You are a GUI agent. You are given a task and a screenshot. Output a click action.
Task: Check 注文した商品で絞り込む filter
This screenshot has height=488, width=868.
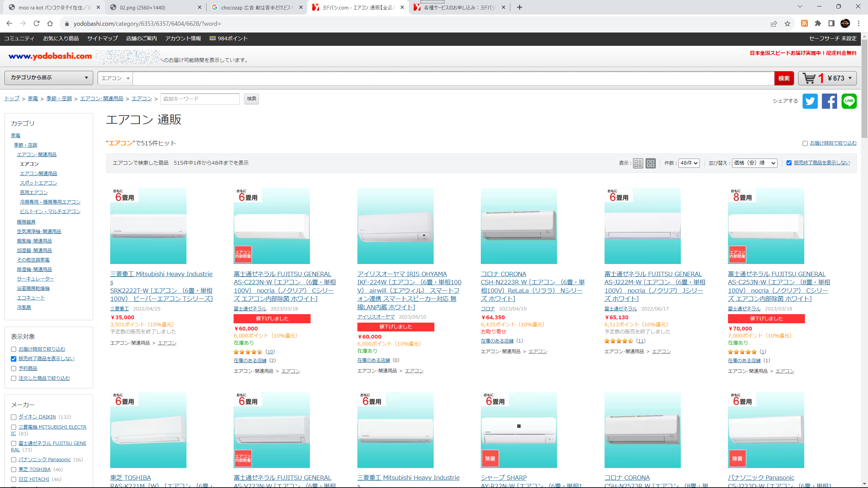click(14, 378)
